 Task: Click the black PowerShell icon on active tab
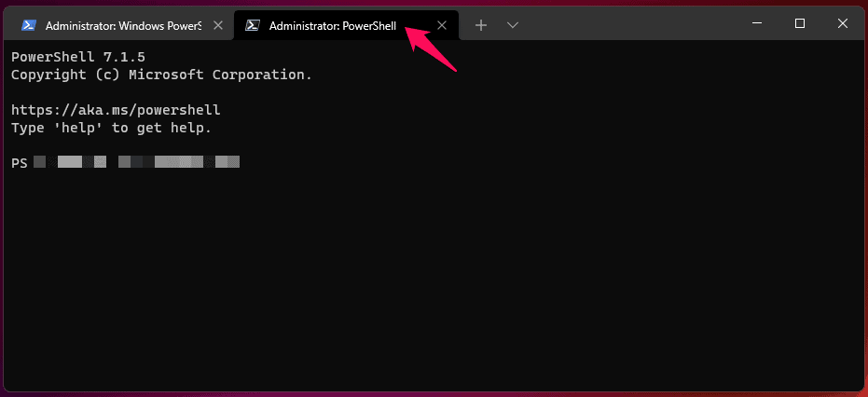tap(252, 26)
